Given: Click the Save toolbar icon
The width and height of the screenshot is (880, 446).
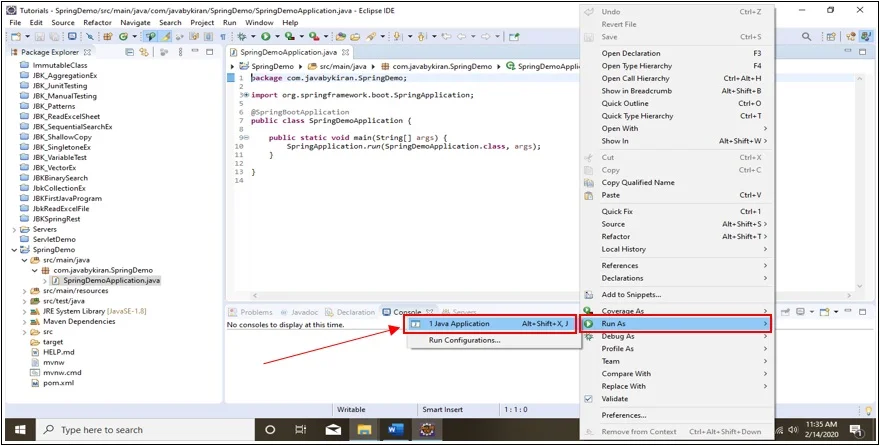Looking at the screenshot, I should 40,36.
